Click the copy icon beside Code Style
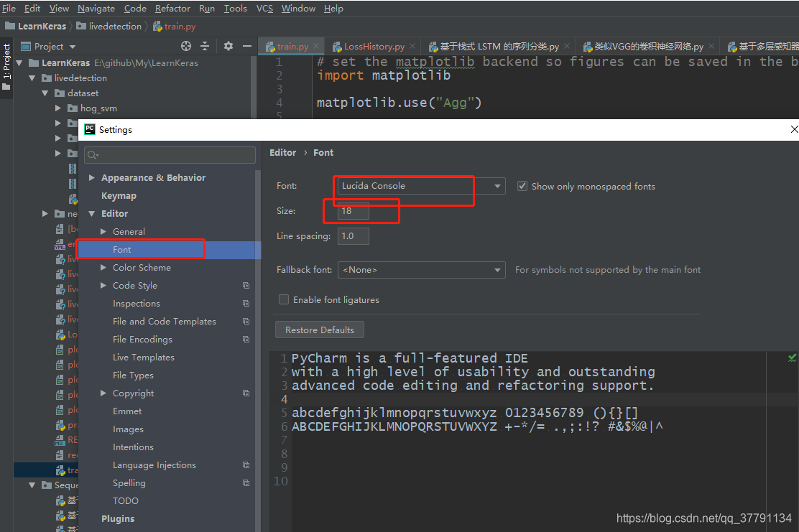The image size is (799, 532). [246, 286]
